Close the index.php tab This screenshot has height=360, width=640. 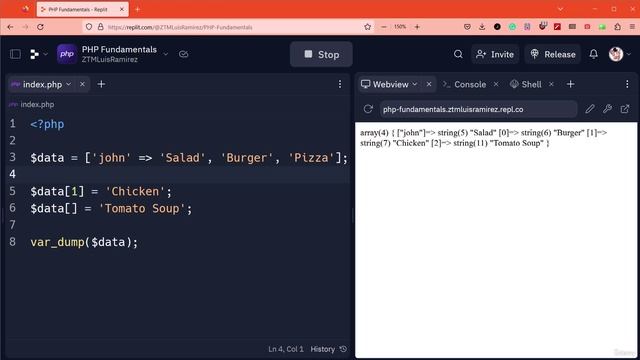tap(82, 84)
